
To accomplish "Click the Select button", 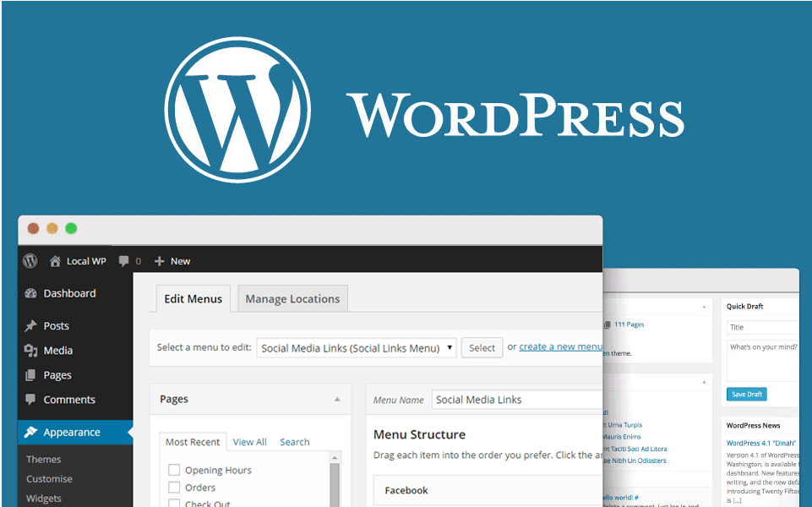I will (482, 348).
